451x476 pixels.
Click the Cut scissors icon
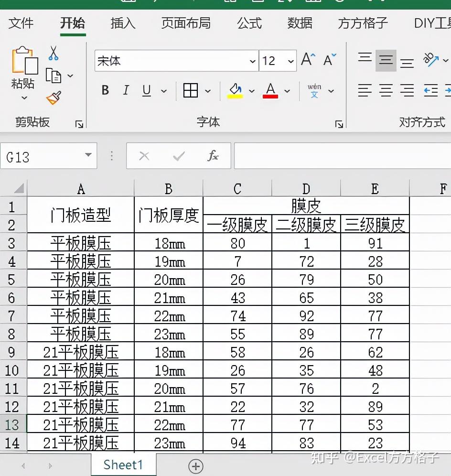click(x=54, y=54)
